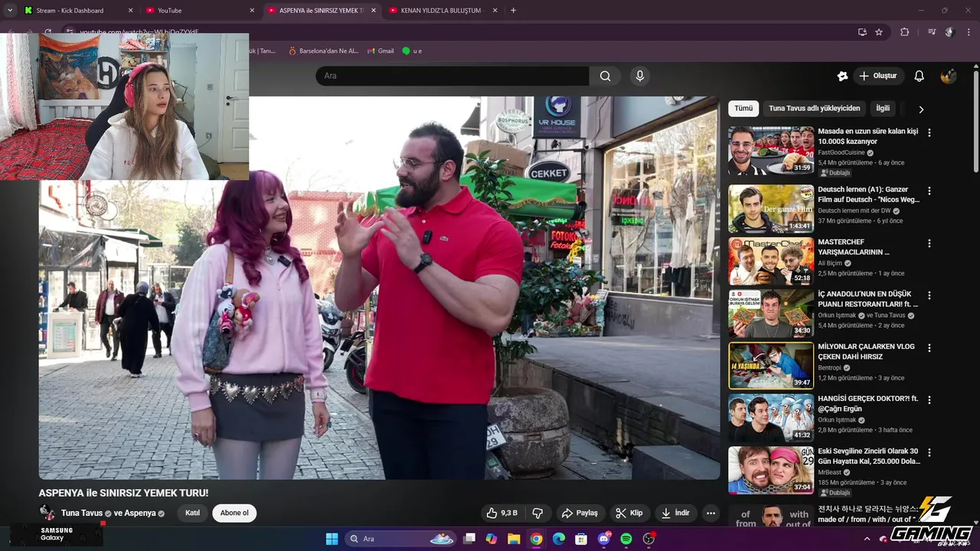Like the video with thumbs up
Screen dimensions: 980x551
coord(502,513)
